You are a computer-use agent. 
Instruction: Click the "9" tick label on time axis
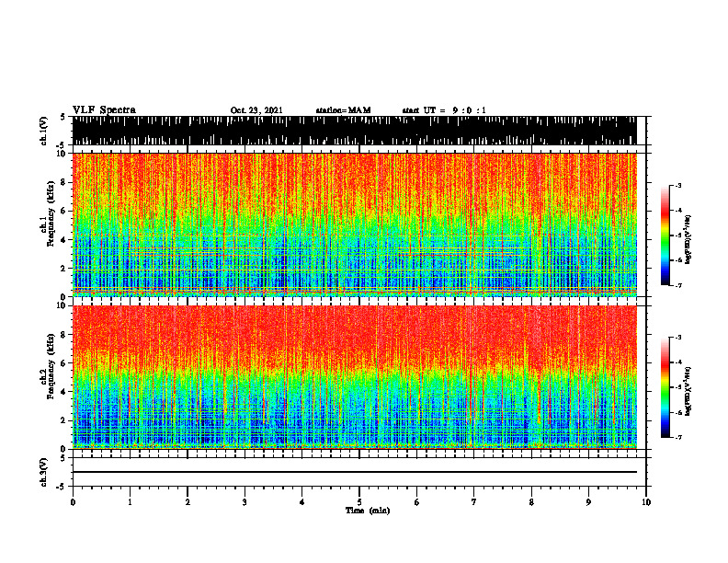click(x=588, y=502)
